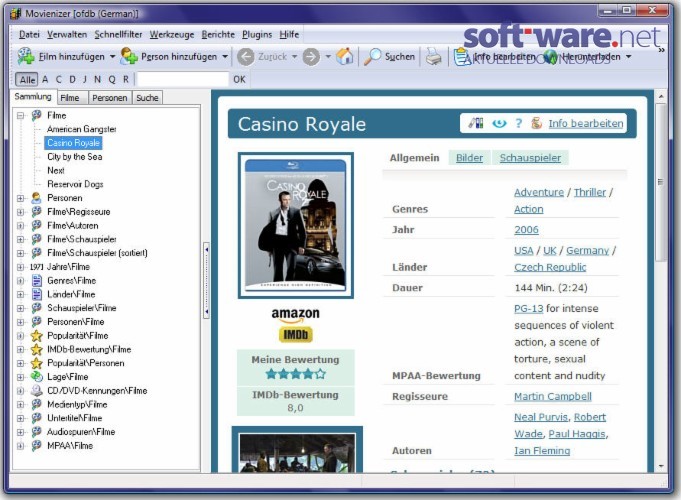This screenshot has height=500, width=681.
Task: Click the Czech Republic country link
Action: coord(550,268)
